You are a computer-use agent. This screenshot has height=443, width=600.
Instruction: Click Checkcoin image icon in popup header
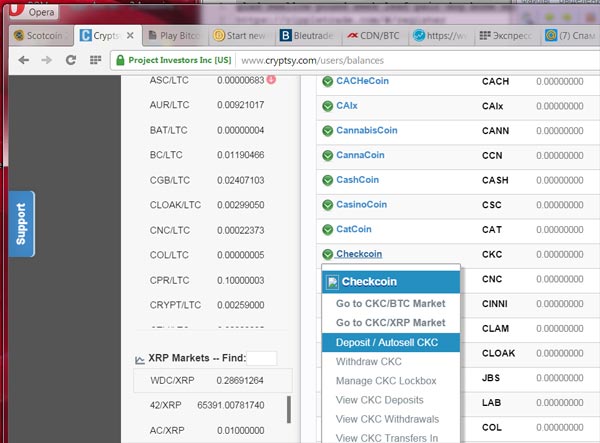click(332, 282)
